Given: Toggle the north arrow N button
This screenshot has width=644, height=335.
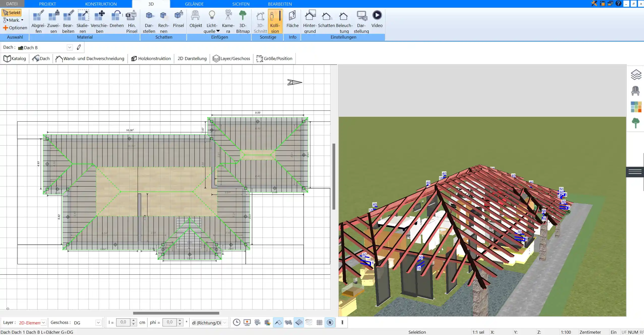Looking at the screenshot, I should pyautogui.click(x=330, y=322).
